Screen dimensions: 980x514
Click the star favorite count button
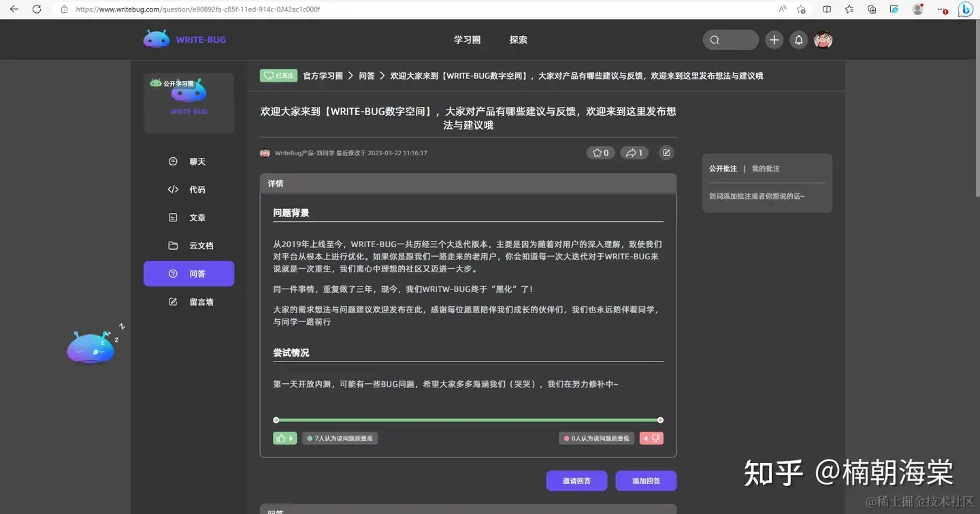pyautogui.click(x=600, y=152)
